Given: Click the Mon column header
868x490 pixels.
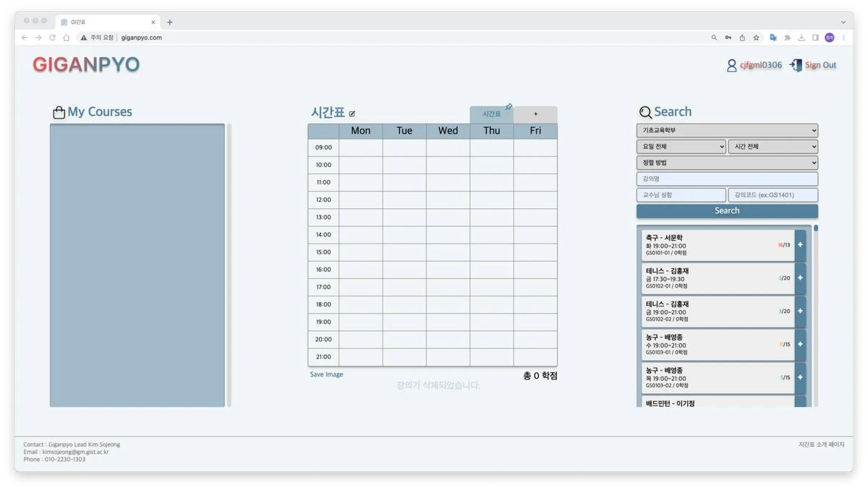Looking at the screenshot, I should click(x=361, y=131).
